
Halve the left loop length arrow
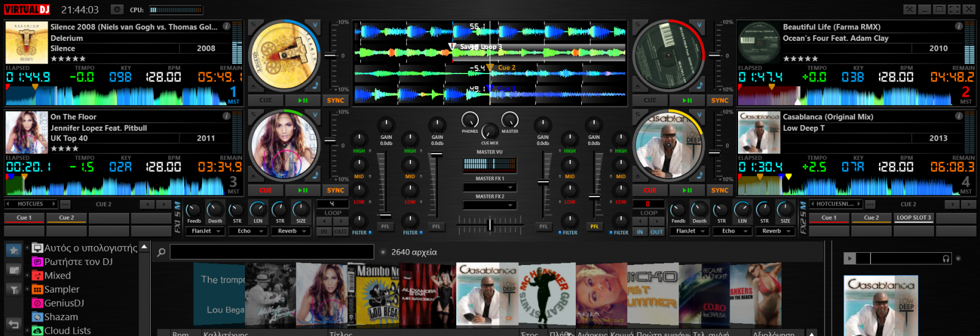[x=325, y=221]
